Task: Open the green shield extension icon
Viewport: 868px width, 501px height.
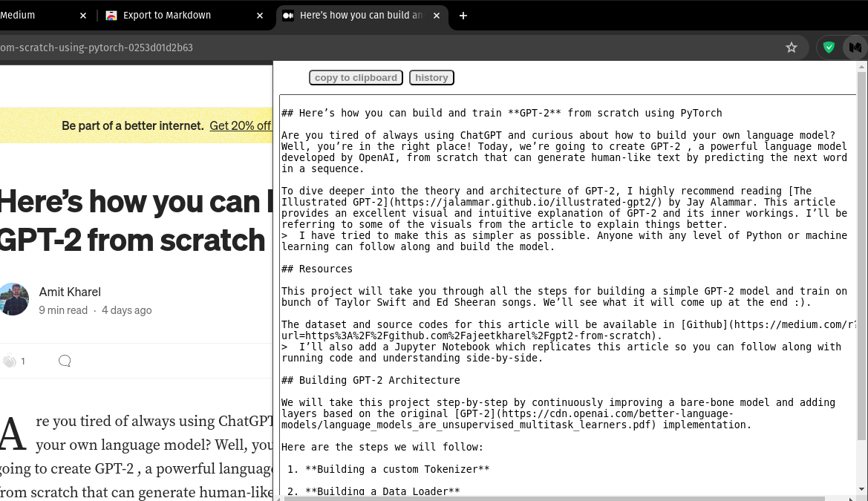Action: pyautogui.click(x=829, y=48)
